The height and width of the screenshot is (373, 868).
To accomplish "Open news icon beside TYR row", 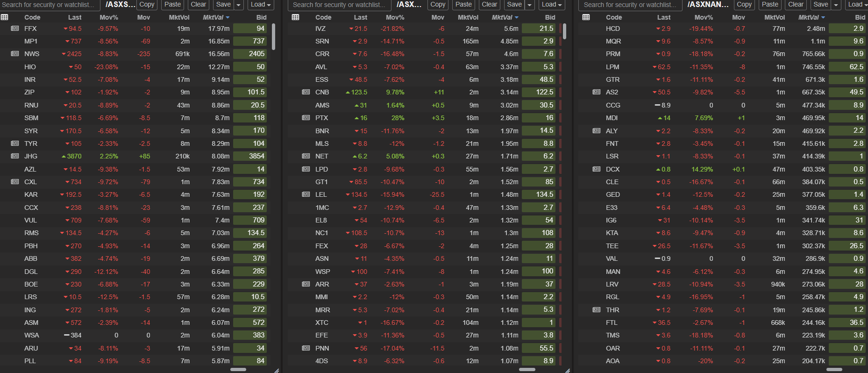I will [x=15, y=143].
